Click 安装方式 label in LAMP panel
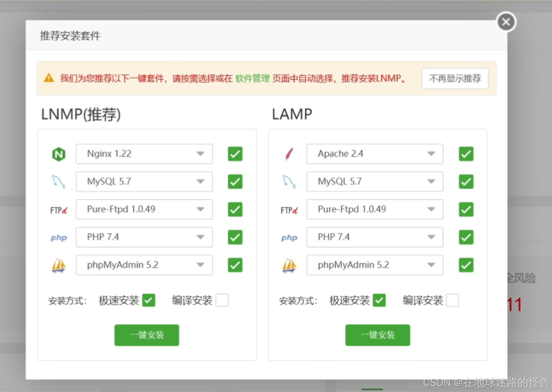The image size is (552, 392). [x=298, y=301]
